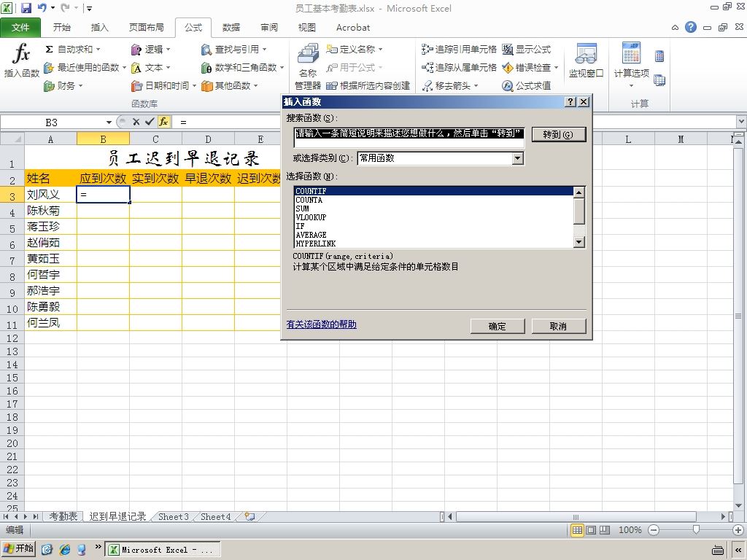The image size is (747, 560).
Task: Insert a new worksheet tab icon
Action: click(249, 516)
